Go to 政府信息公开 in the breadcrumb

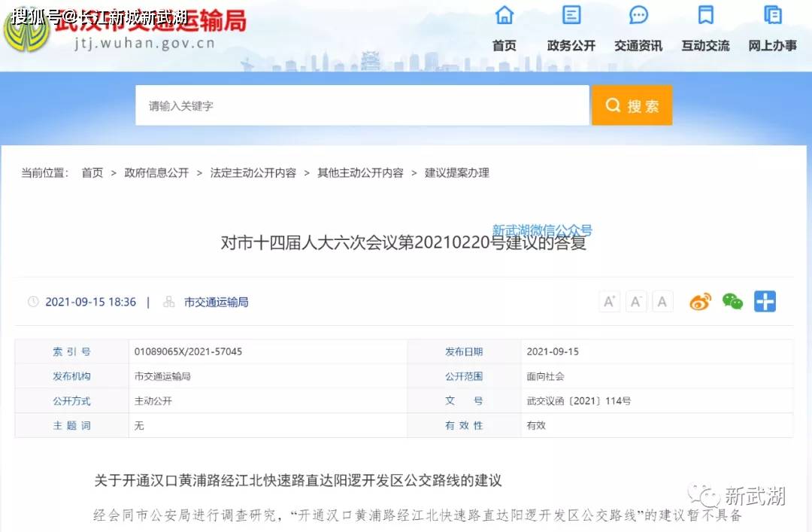156,172
